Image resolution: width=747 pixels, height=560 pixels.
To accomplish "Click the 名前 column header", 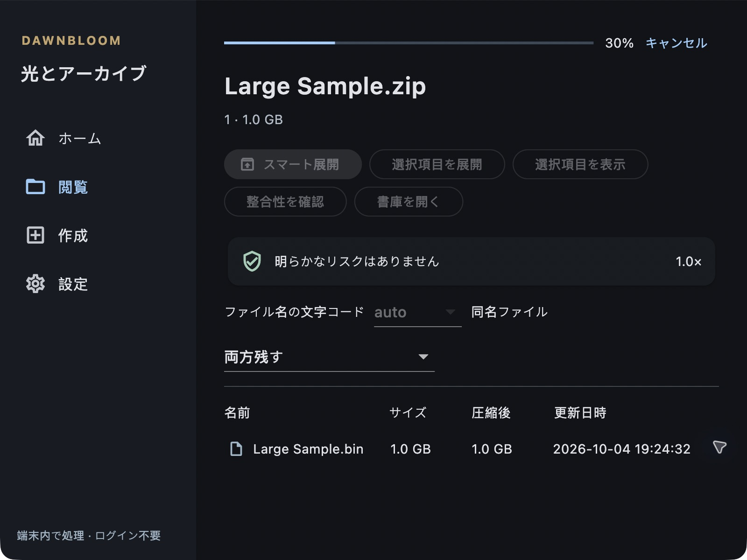I will [237, 413].
